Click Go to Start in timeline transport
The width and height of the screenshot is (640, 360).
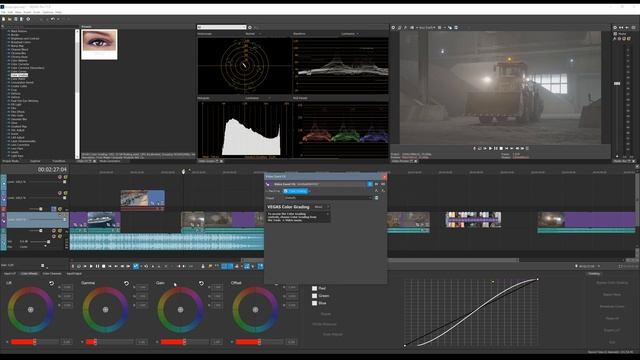pos(109,266)
